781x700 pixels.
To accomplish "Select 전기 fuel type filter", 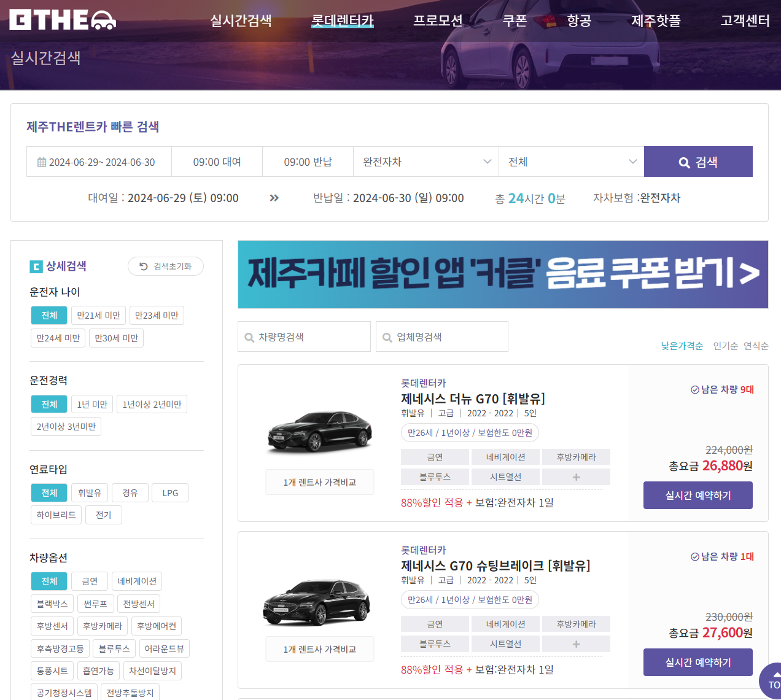I will (104, 515).
